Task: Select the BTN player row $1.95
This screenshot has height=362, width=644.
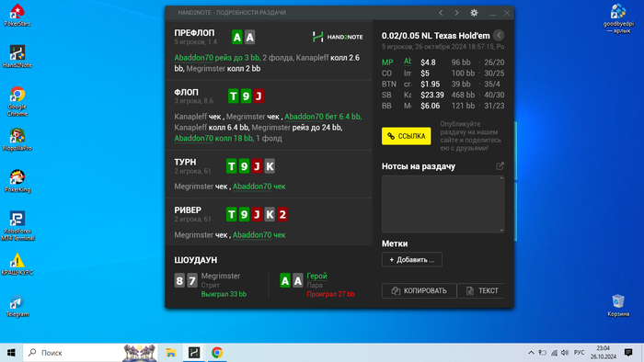Action: (x=443, y=84)
